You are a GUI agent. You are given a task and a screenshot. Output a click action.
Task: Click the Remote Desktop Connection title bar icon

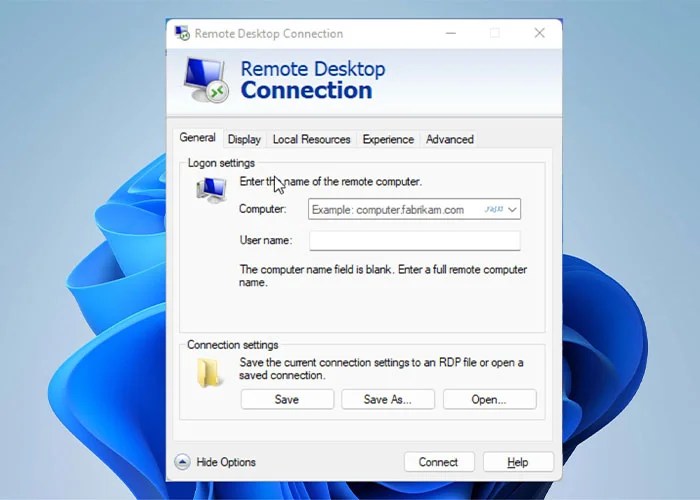pyautogui.click(x=182, y=33)
